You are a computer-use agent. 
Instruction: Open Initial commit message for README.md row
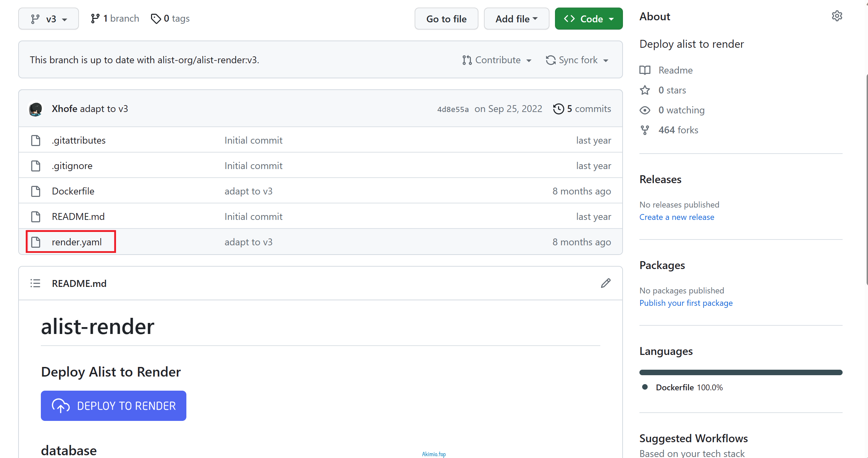coord(254,217)
